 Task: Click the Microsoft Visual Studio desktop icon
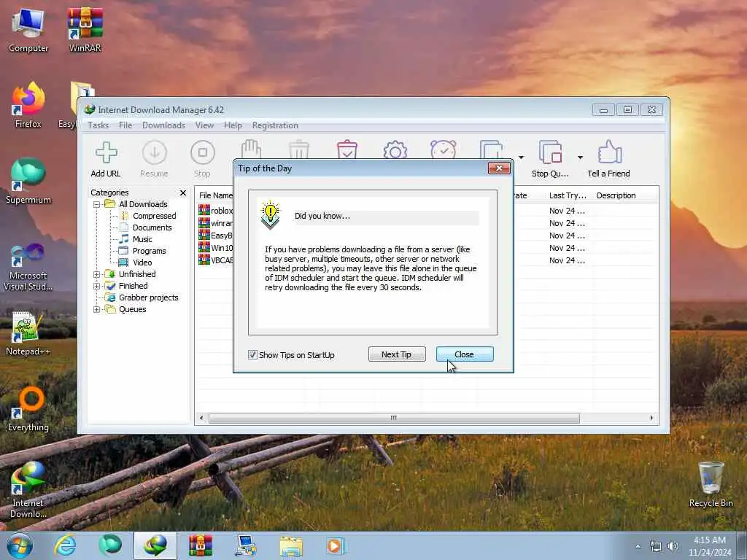point(28,267)
